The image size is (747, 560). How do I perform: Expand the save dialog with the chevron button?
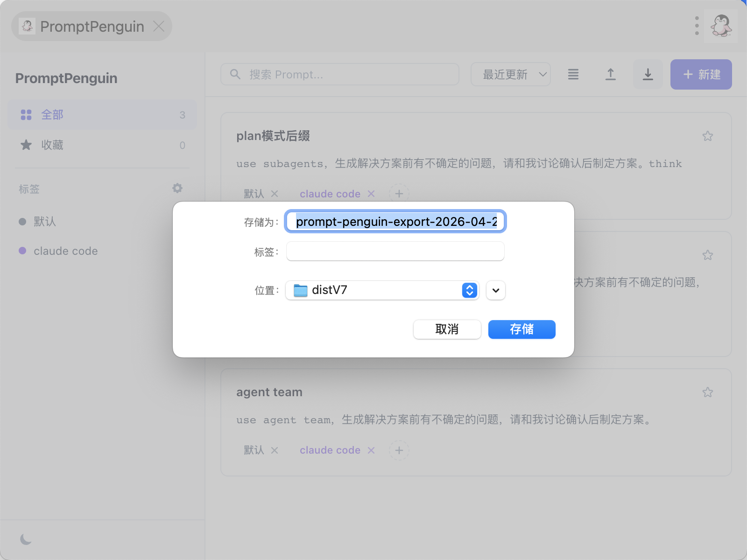point(496,290)
